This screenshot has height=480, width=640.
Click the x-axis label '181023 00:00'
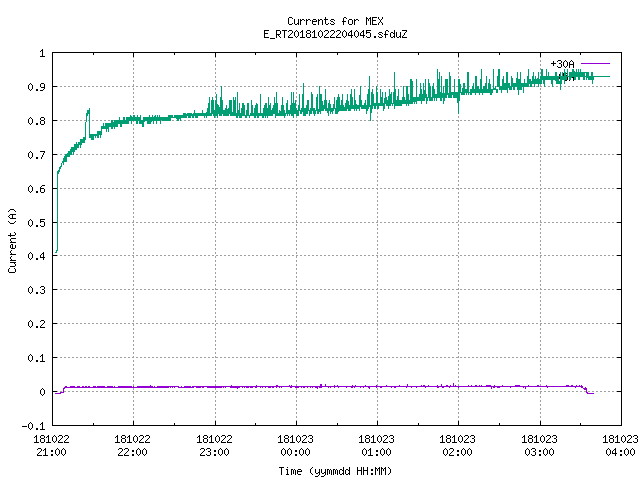pyautogui.click(x=295, y=446)
